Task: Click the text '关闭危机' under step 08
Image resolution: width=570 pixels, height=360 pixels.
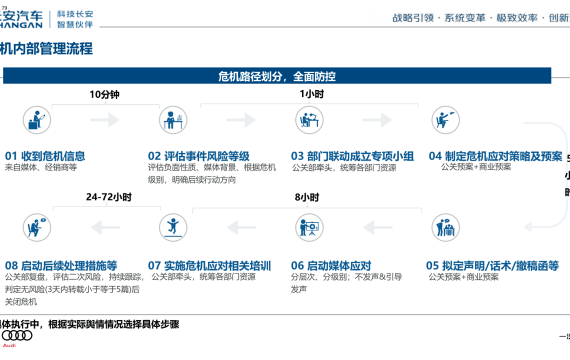Action: 21,302
